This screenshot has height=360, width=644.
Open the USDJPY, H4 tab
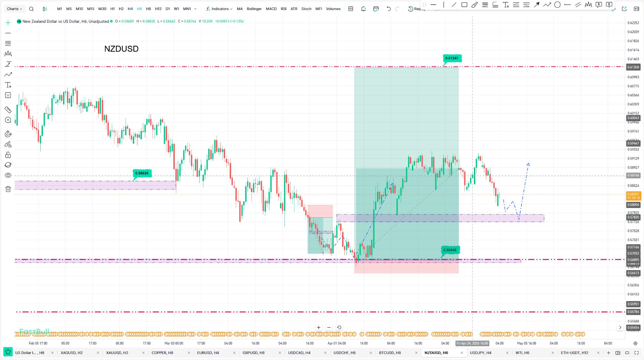[480, 353]
